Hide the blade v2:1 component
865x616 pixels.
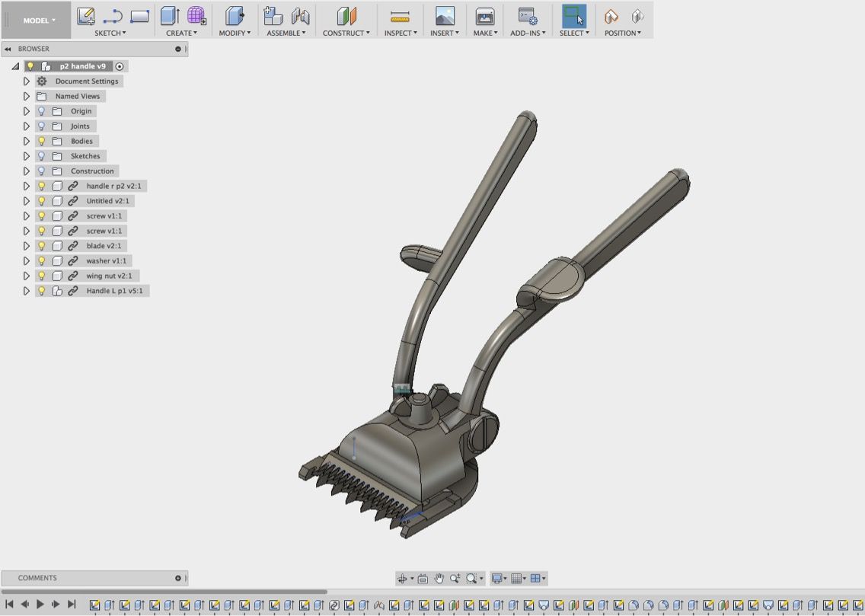42,246
